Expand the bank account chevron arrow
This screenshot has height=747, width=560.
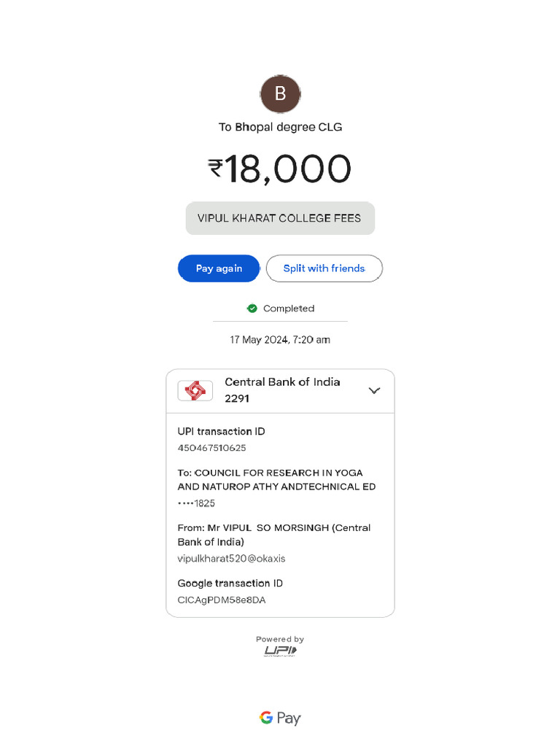coord(374,390)
